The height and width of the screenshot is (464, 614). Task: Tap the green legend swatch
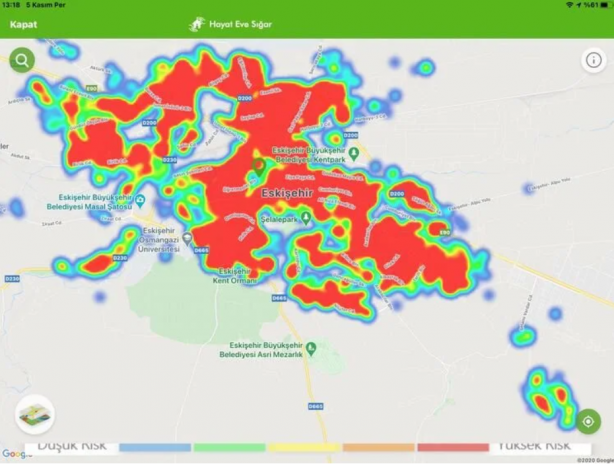229,447
